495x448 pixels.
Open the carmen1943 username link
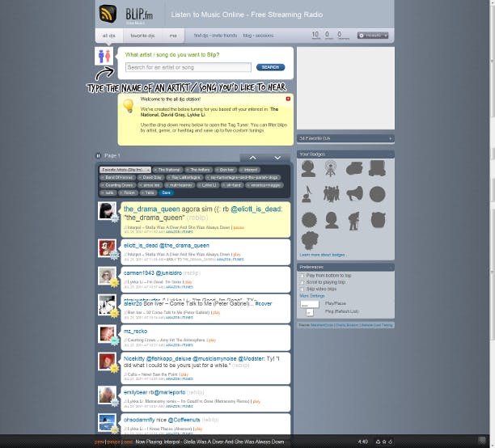[x=138, y=273]
